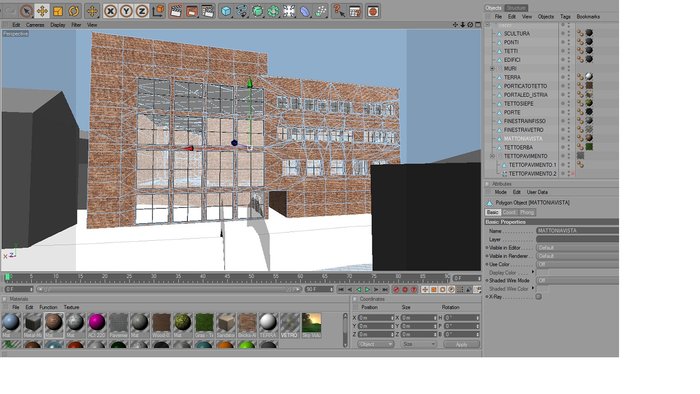Toggle visibility dots for TETTOERBA
This screenshot has width=700, height=394.
point(568,147)
